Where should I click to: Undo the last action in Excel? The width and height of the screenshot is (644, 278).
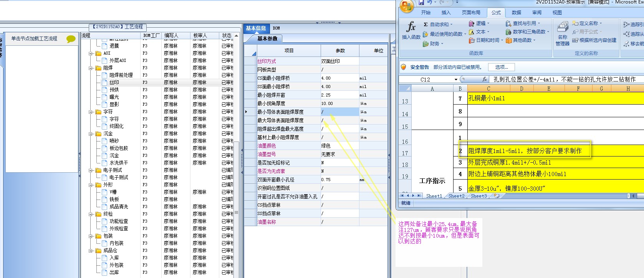click(x=430, y=2)
